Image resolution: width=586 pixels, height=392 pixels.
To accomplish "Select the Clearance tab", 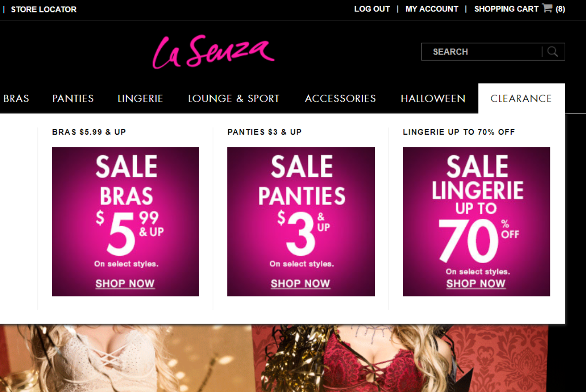I will click(x=521, y=98).
